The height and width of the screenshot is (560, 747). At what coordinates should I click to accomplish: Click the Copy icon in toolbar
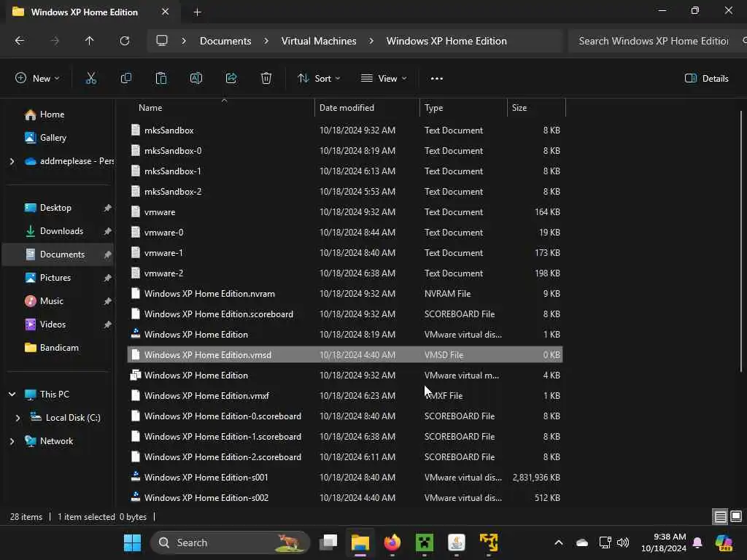(125, 79)
